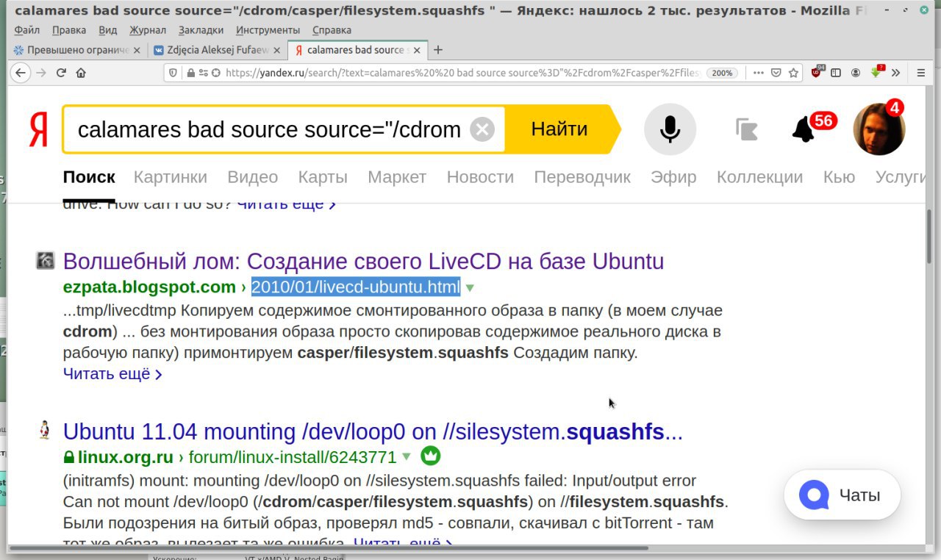Open the Файл menu
The height and width of the screenshot is (560, 941).
[x=26, y=30]
